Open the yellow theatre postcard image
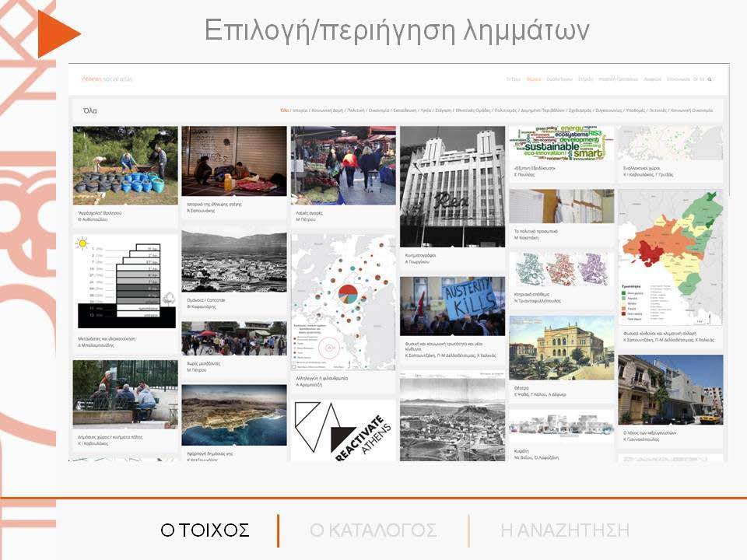Viewport: 747px width, 560px height. coord(562,348)
